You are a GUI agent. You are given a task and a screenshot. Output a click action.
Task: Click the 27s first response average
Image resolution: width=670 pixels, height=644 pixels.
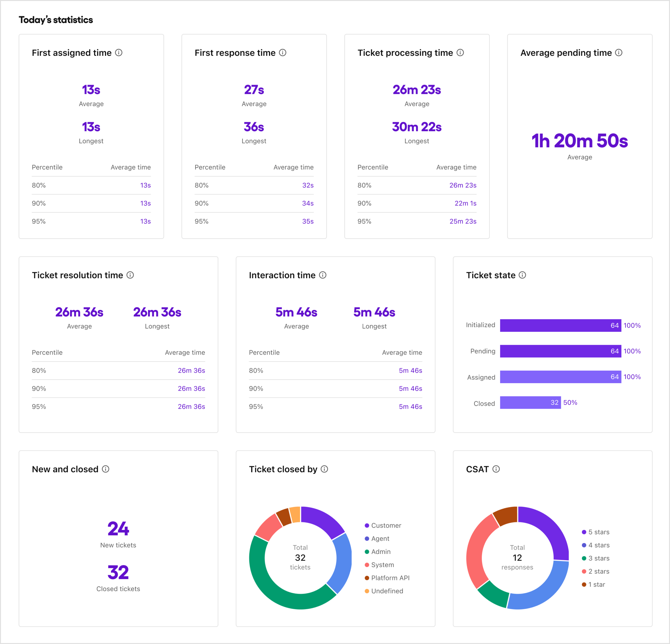[x=254, y=90]
